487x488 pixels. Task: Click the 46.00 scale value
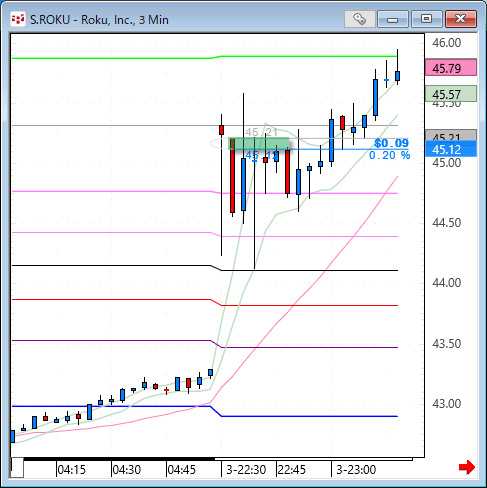click(446, 43)
